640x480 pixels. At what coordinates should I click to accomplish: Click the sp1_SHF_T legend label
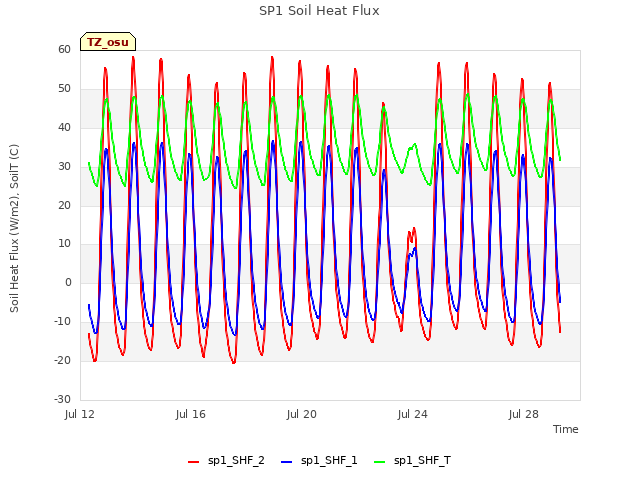click(422, 460)
